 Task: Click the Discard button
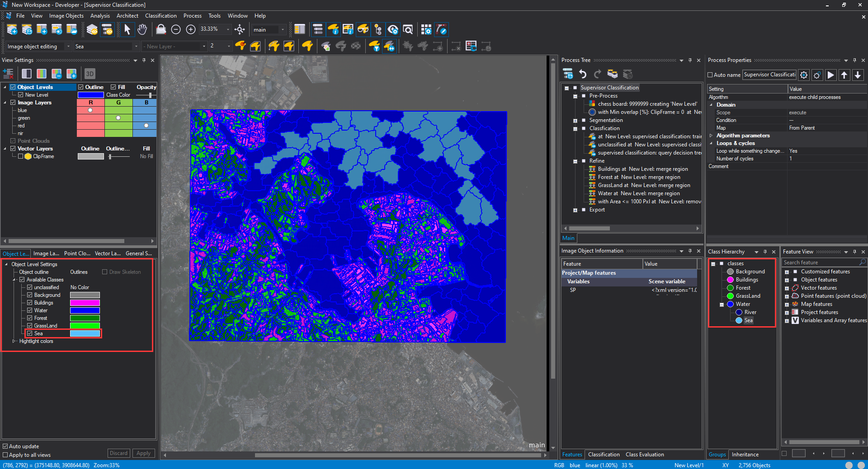coord(118,453)
